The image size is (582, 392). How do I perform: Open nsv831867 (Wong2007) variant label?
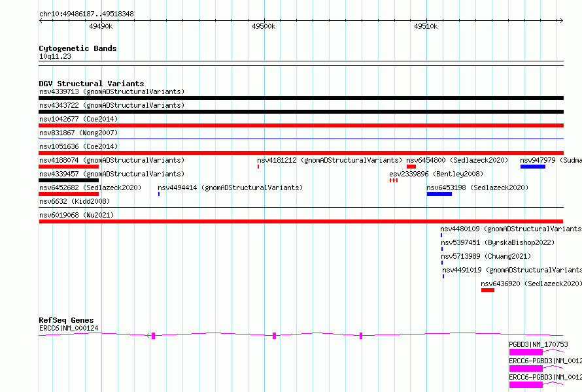78,133
